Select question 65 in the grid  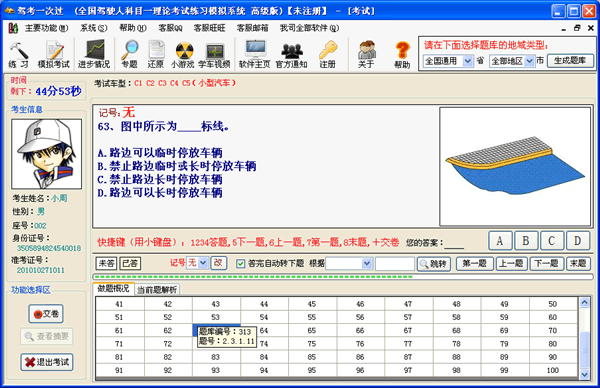click(312, 330)
